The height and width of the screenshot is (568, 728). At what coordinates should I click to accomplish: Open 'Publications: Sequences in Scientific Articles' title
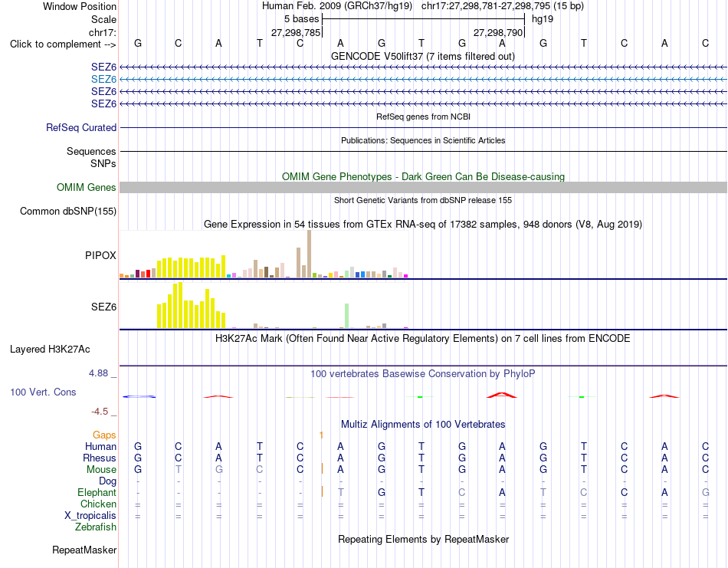pyautogui.click(x=423, y=140)
